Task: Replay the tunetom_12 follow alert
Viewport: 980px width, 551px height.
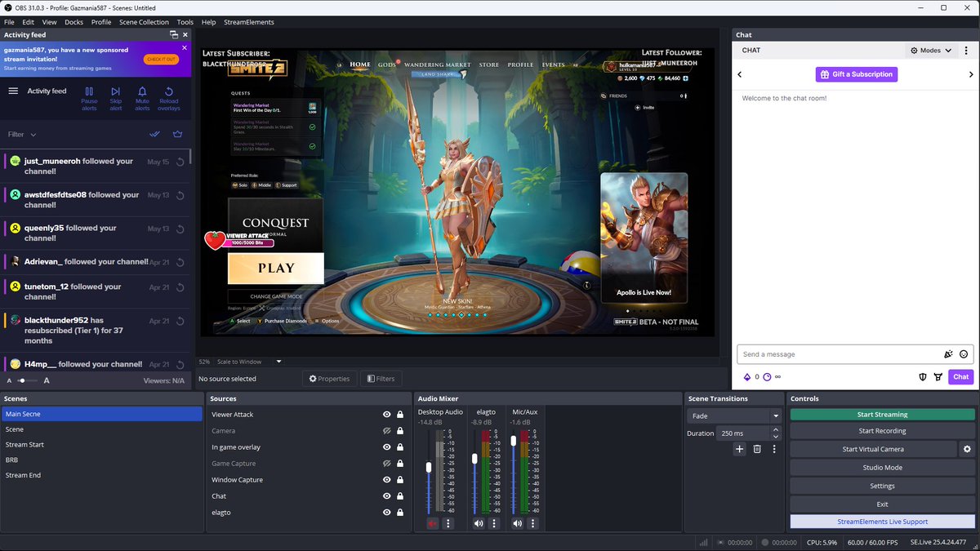Action: 180,287
